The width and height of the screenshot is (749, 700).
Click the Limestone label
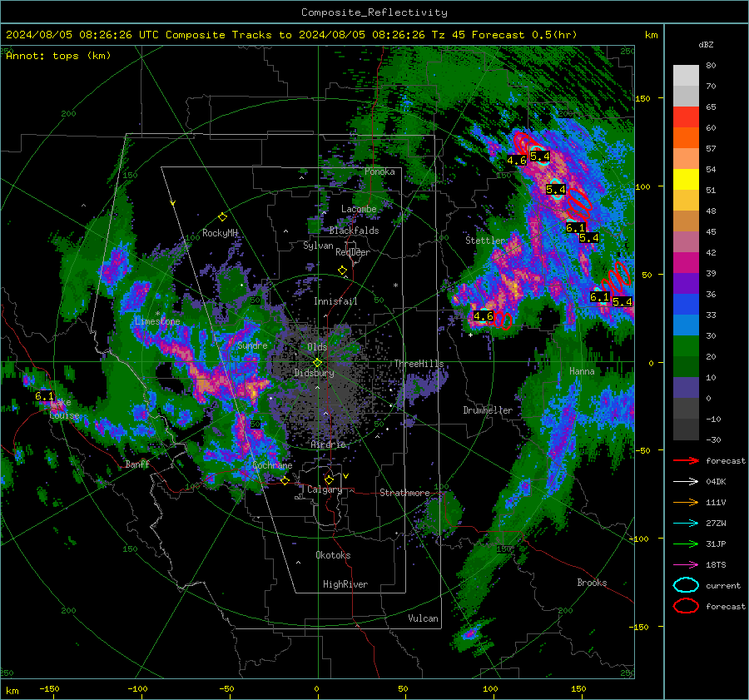pos(157,321)
